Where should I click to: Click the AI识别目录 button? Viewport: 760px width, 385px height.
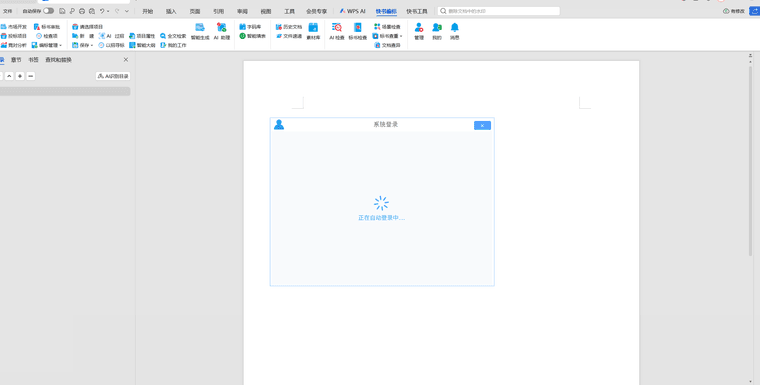tap(113, 76)
